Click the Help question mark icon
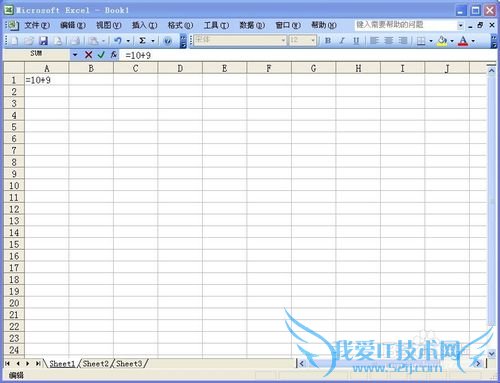Screen dimensions: 500x383 tap(168, 41)
